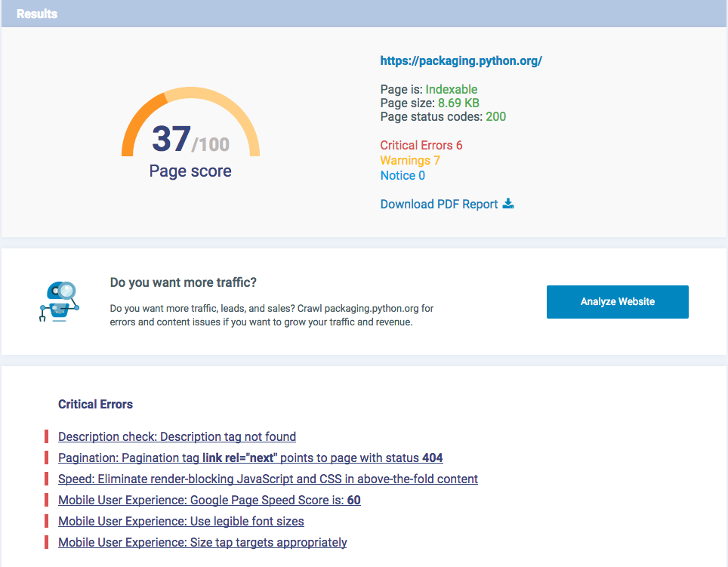Click the 'Indexable' page status text

pyautogui.click(x=452, y=89)
